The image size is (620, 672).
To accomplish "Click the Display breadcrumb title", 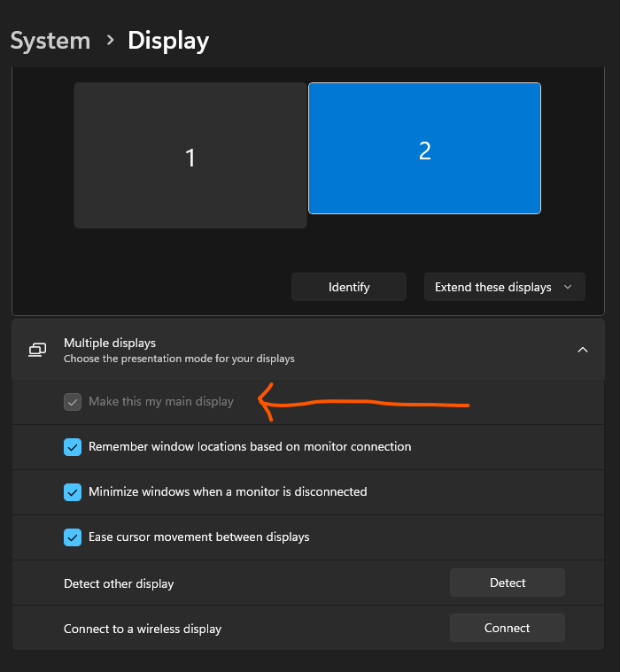I will (x=168, y=41).
